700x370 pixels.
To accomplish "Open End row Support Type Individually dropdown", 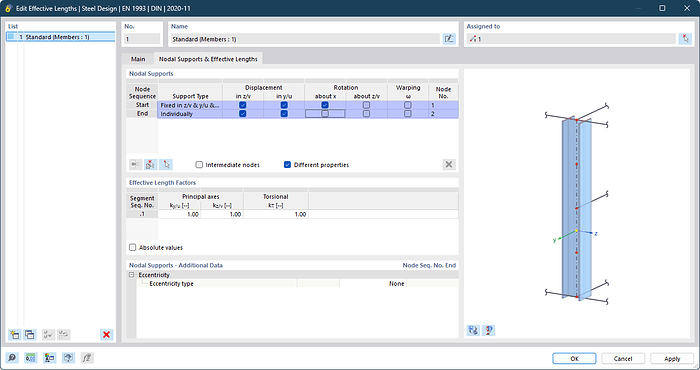I will [190, 114].
